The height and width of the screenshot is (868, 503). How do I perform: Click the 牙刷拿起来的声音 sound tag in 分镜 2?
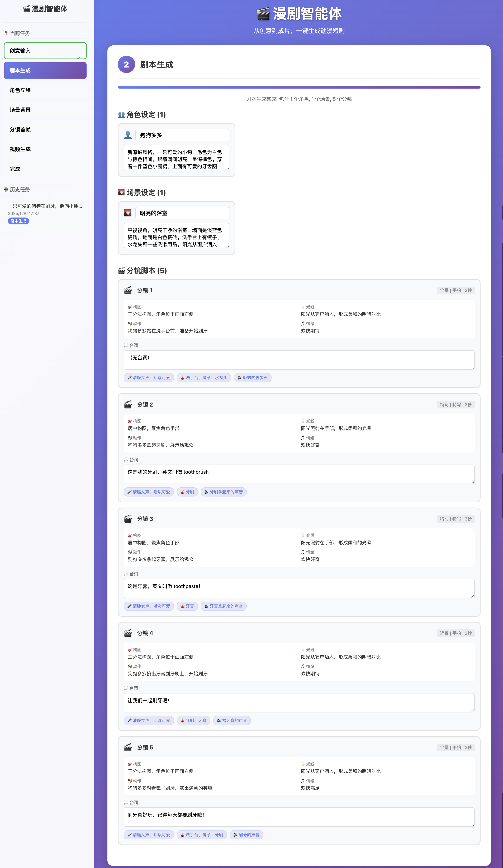point(223,492)
